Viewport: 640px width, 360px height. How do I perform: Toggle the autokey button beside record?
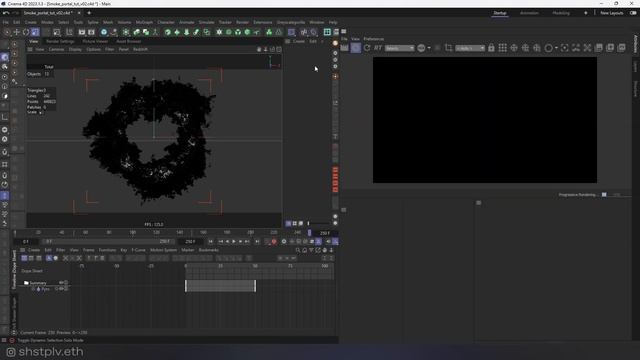[267, 242]
